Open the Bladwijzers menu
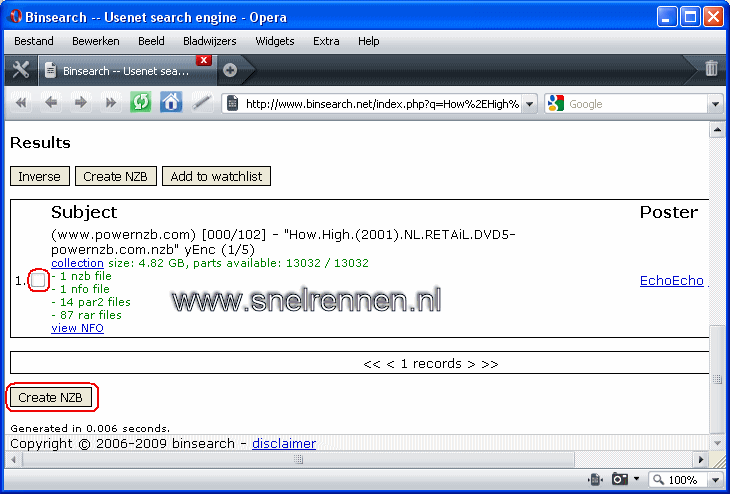Screen dimensions: 730x494 point(210,41)
